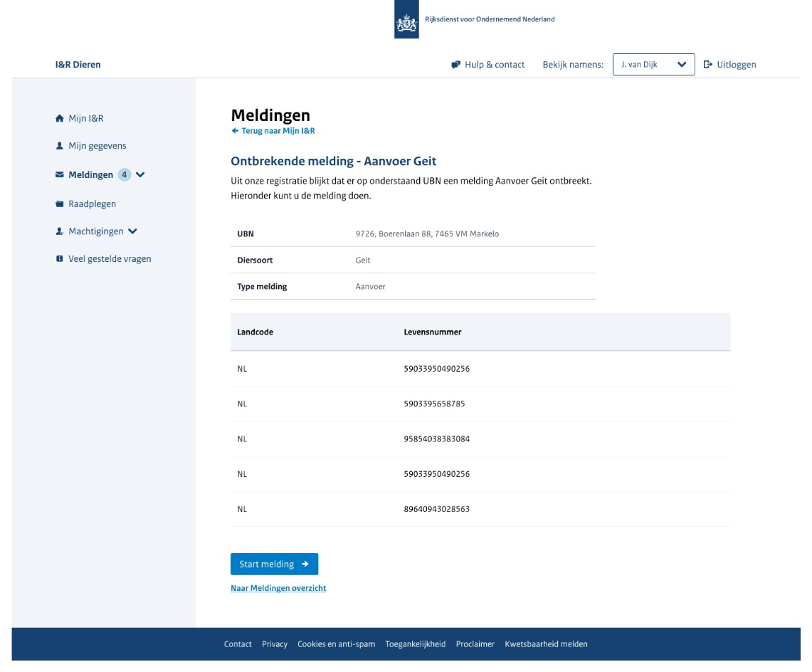Open Veel gestelde vragen in sidebar
The height and width of the screenshot is (672, 812).
(110, 258)
